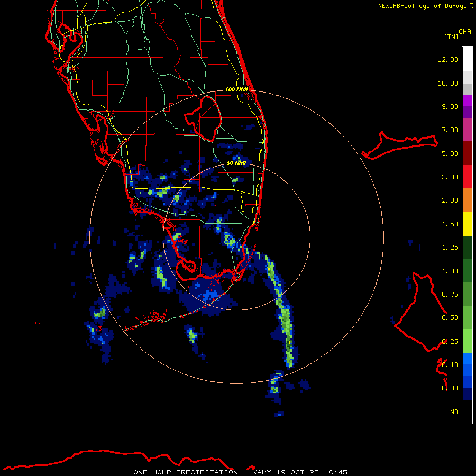The image size is (476, 476).
Task: Select the dark maroon legend segment near 5.00
Action: (467, 153)
